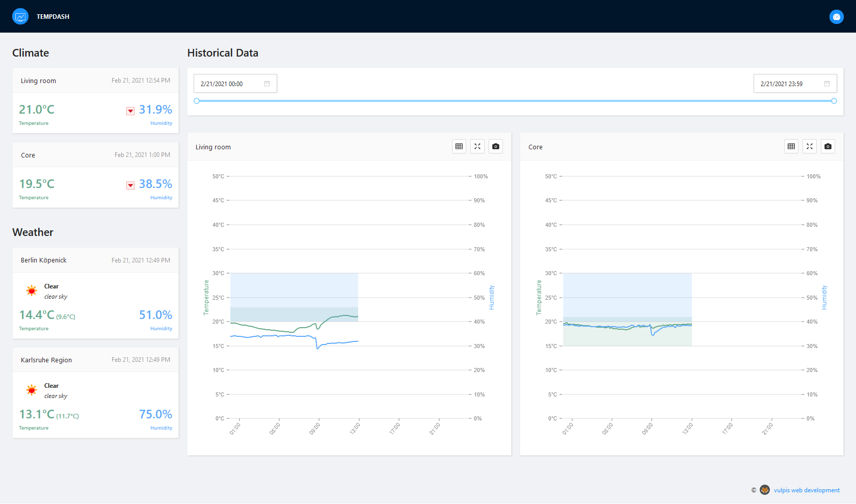Click end date input 2/21/2021 23:59
The width and height of the screenshot is (856, 504).
(x=795, y=84)
